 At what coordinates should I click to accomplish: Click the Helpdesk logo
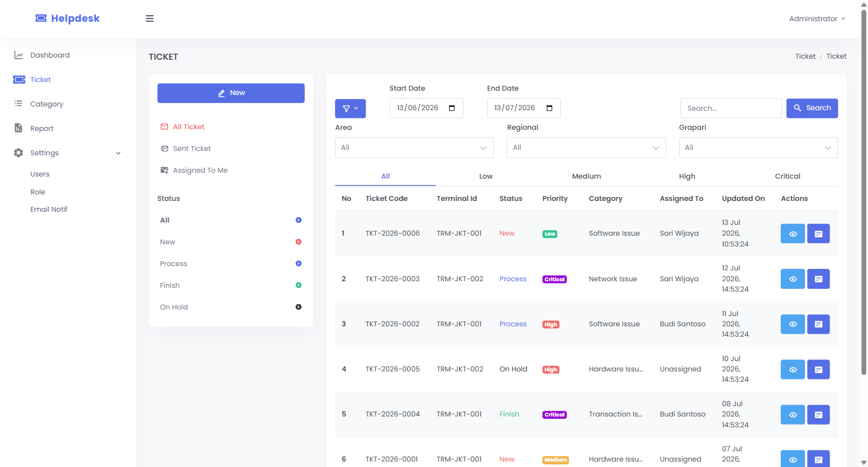[68, 18]
